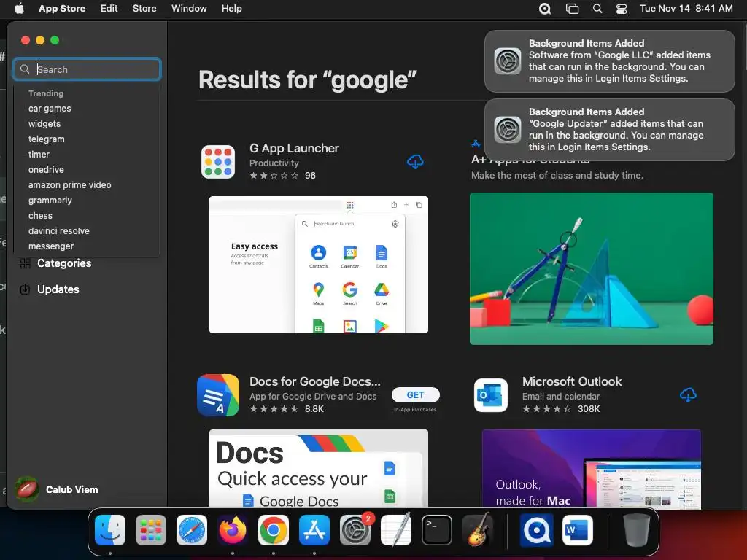Launch Firefox from the Dock
The height and width of the screenshot is (560, 747).
233,530
